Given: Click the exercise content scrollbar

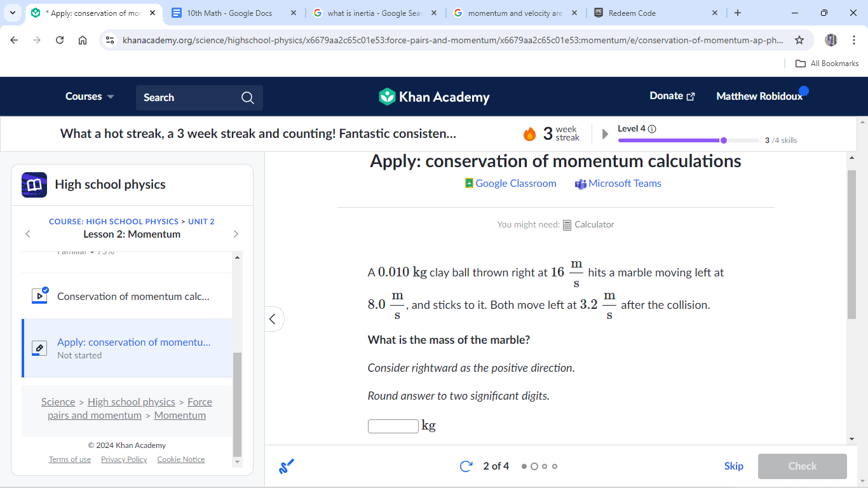Looking at the screenshot, I should tap(851, 244).
